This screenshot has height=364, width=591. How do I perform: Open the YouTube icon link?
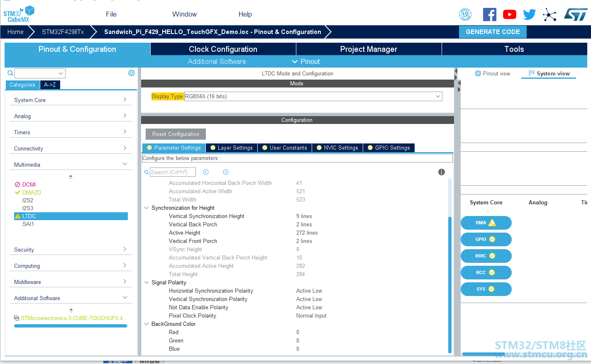click(x=510, y=15)
